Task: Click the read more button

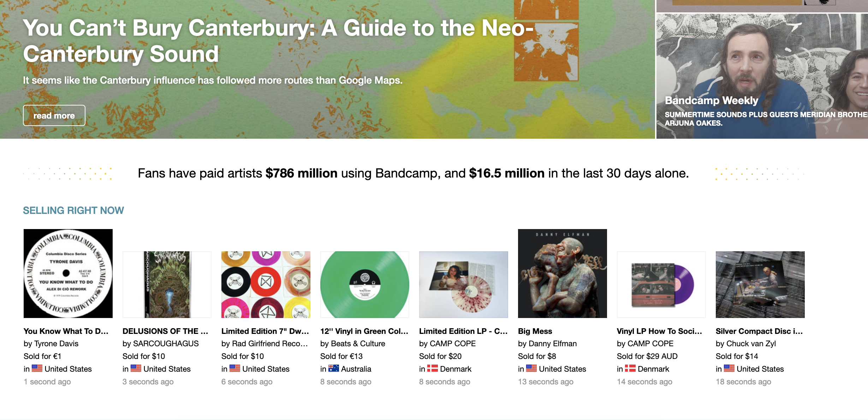Action: [x=54, y=115]
